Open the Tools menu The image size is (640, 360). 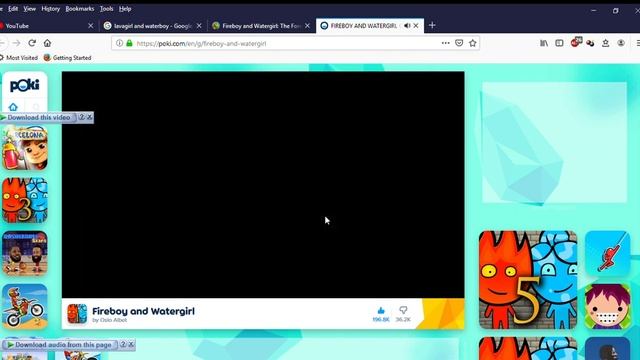(x=107, y=9)
